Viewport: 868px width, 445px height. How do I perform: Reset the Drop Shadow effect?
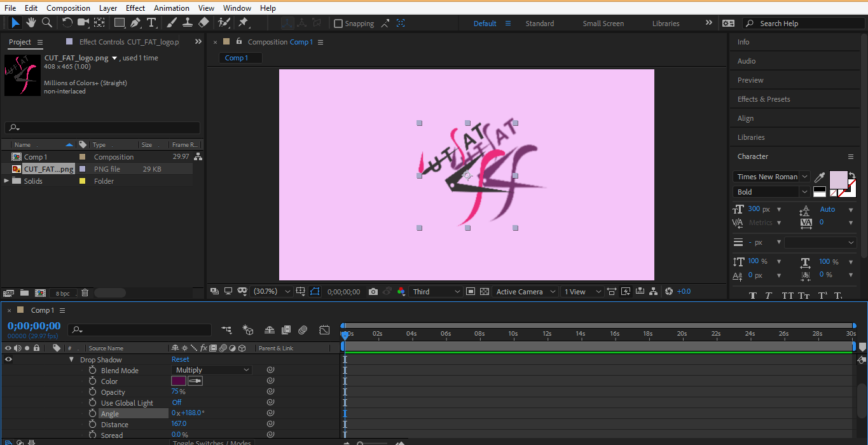pyautogui.click(x=180, y=360)
